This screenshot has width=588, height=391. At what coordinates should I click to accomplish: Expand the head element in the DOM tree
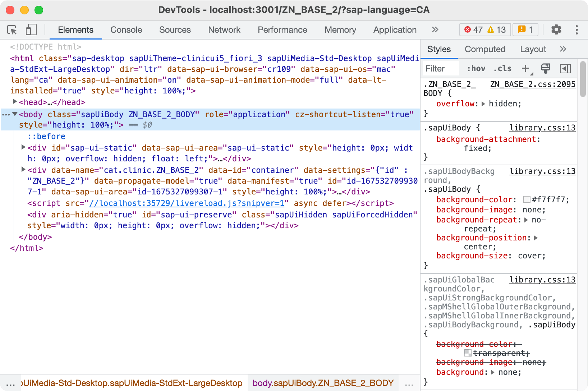15,102
